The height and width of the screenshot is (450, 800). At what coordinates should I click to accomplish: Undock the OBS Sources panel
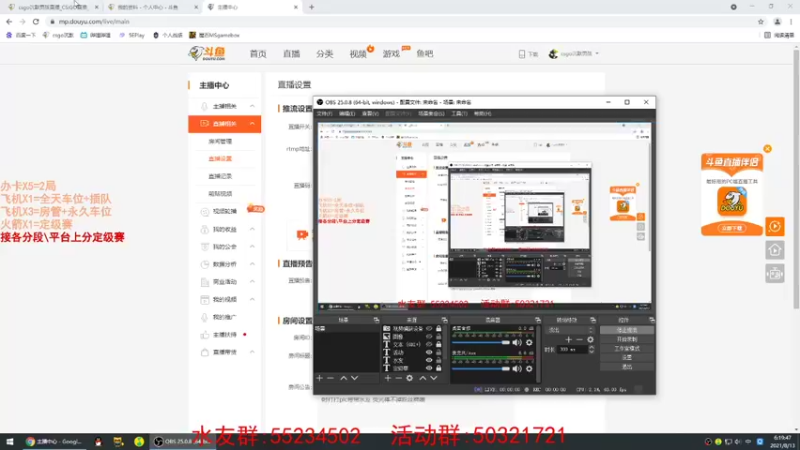(444, 320)
